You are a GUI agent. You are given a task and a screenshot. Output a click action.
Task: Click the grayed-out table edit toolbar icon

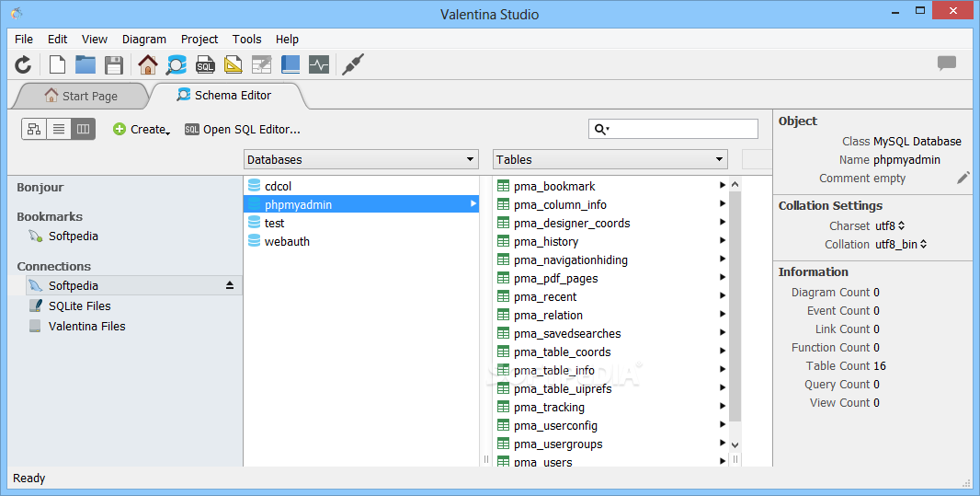(x=262, y=64)
